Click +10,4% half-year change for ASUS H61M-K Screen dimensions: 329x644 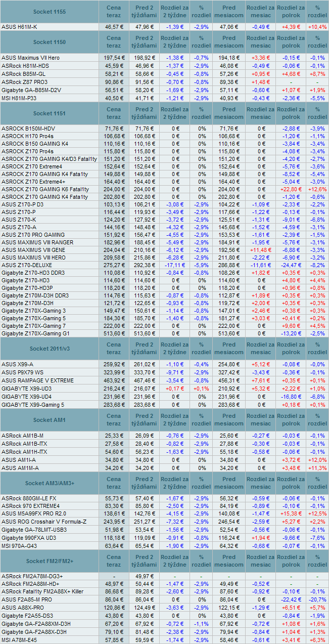(x=317, y=27)
